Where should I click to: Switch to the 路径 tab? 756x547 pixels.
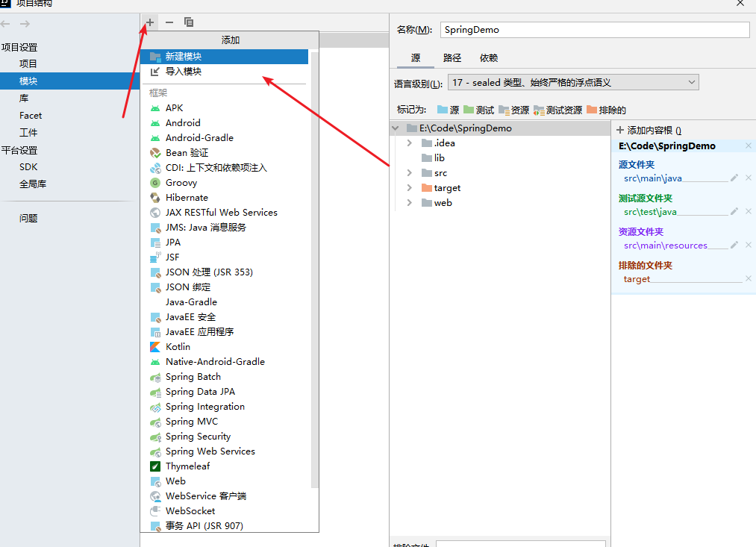tap(452, 57)
